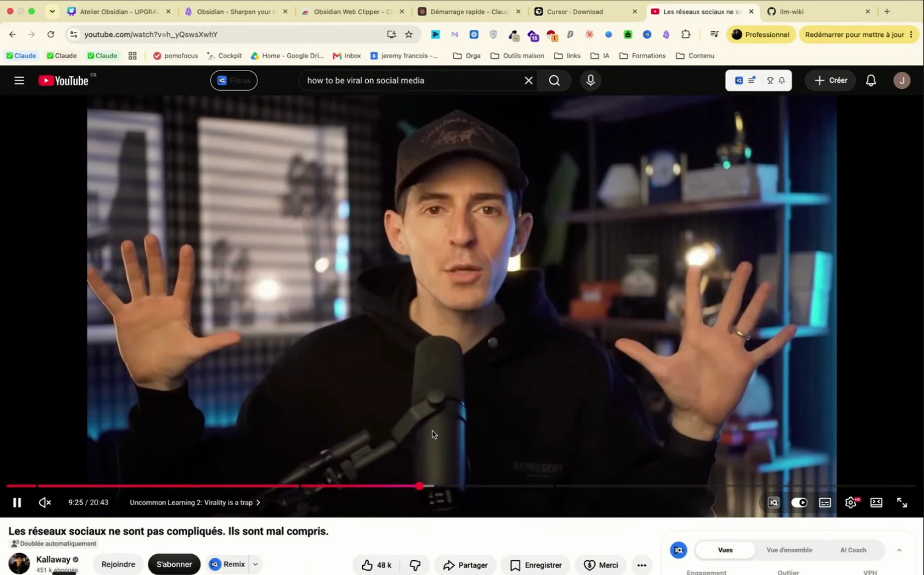Subscribe with the S'abonner button
Image resolution: width=924 pixels, height=575 pixels.
pyautogui.click(x=174, y=565)
